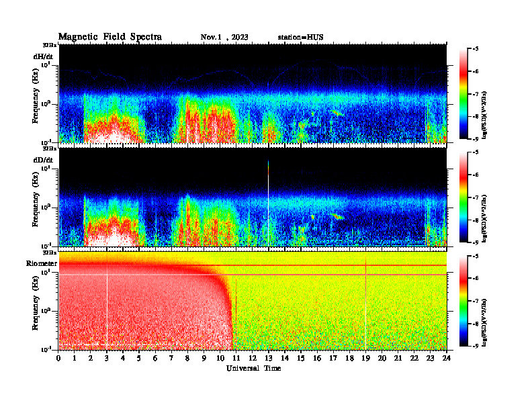Image resolution: width=532 pixels, height=411 pixels.
Task: Click the -5 tick on the dH/dt colorbar
Action: [x=475, y=49]
